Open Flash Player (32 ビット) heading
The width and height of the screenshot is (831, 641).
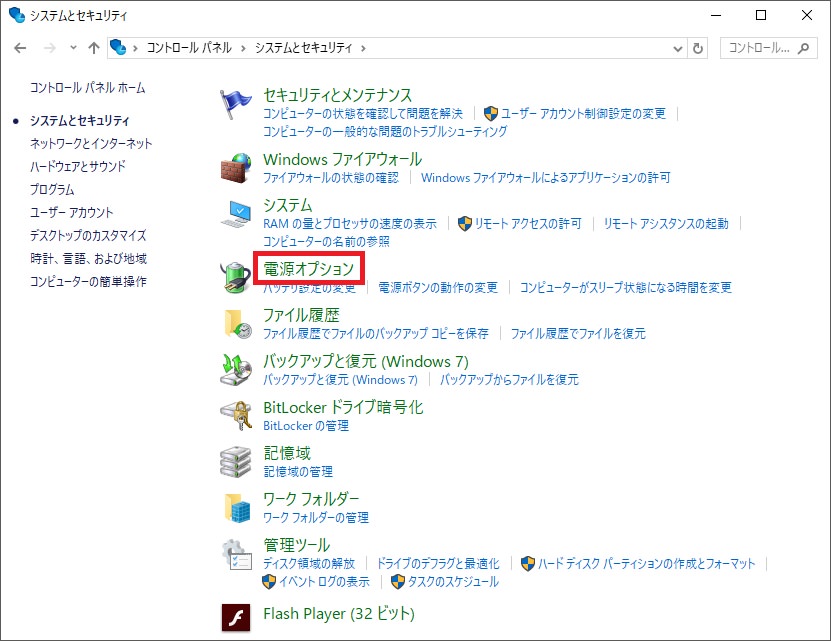(x=339, y=614)
